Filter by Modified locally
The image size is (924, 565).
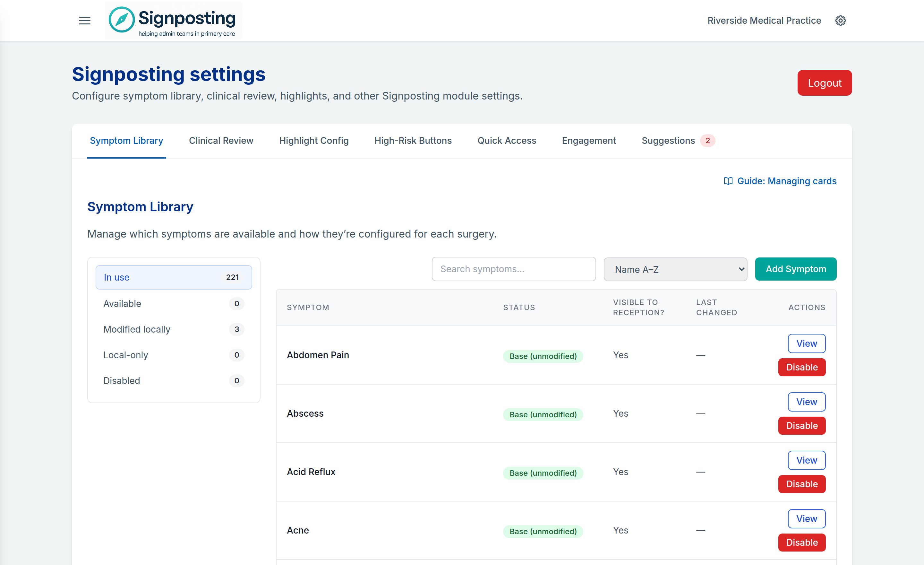pos(174,329)
